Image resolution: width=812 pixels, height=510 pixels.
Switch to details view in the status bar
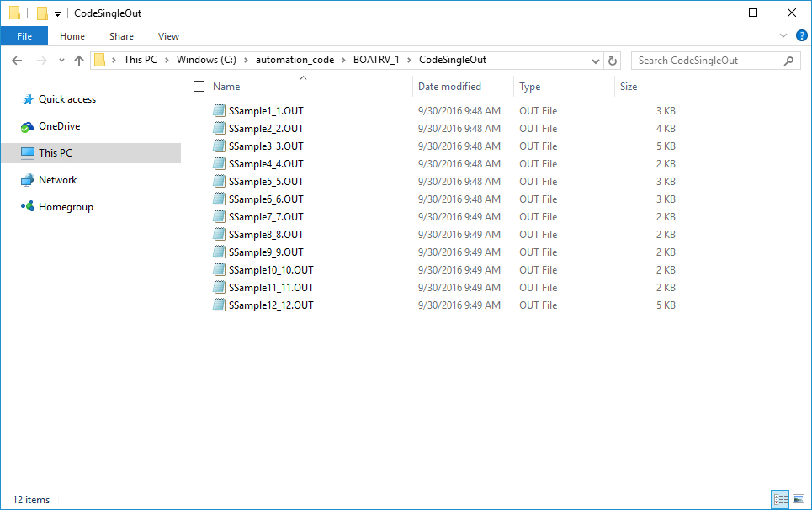click(x=780, y=499)
